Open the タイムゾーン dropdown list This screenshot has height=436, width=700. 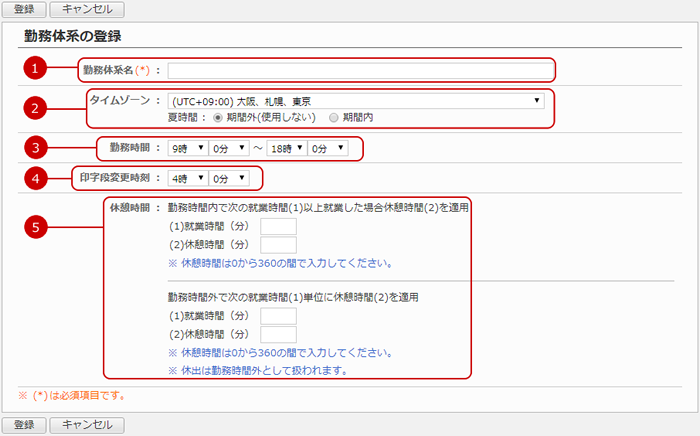[x=355, y=100]
